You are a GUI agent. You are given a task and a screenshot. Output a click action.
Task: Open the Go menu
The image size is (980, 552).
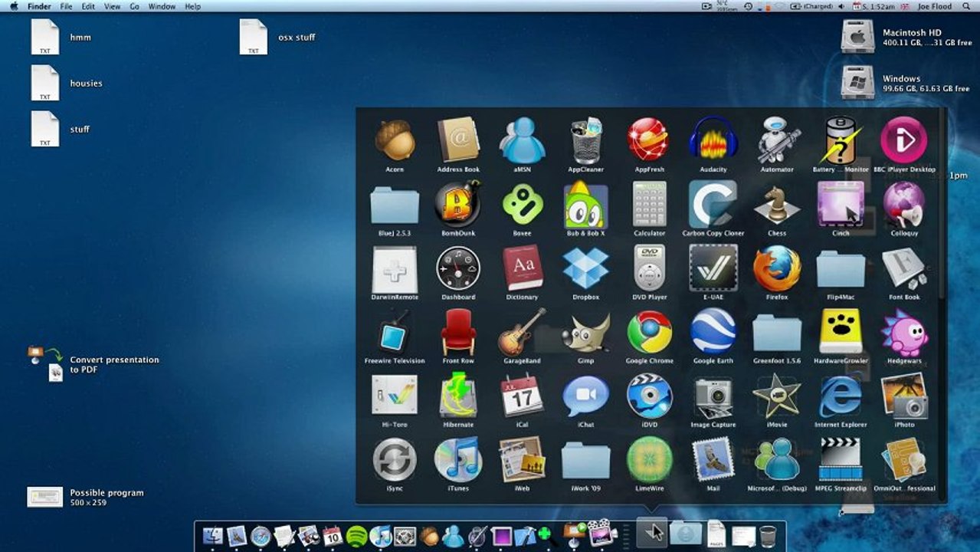coord(134,6)
